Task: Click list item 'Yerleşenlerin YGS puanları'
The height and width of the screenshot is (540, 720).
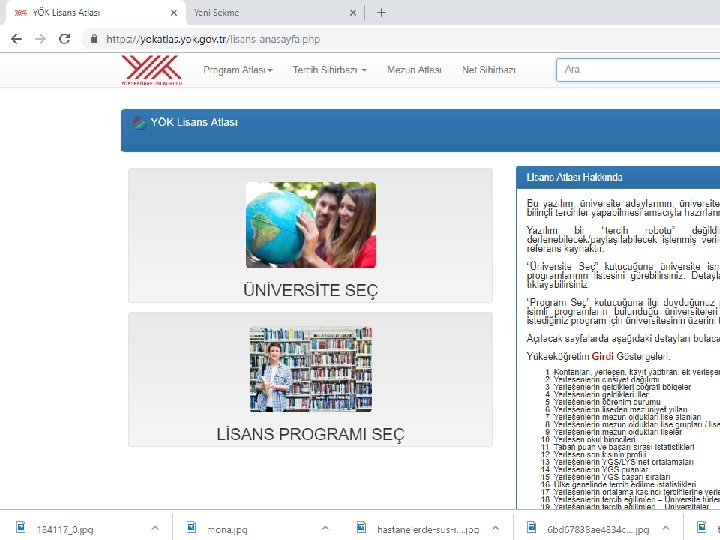Action: click(x=601, y=469)
